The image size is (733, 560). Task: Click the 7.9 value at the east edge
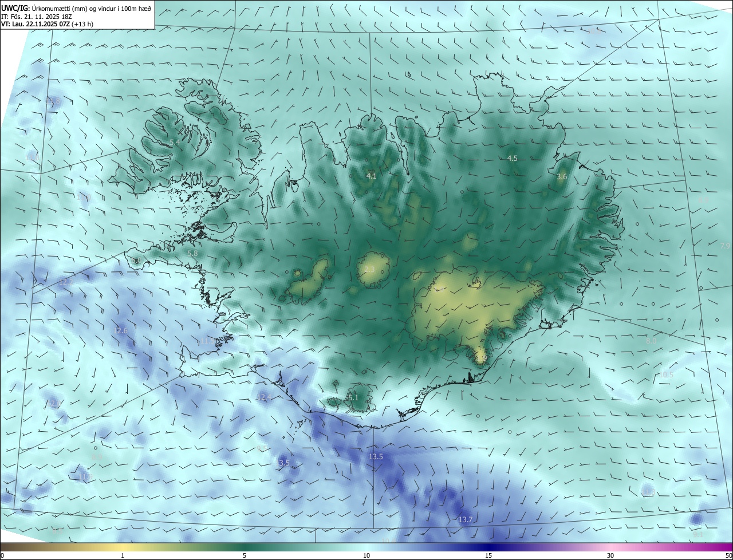pyautogui.click(x=725, y=246)
